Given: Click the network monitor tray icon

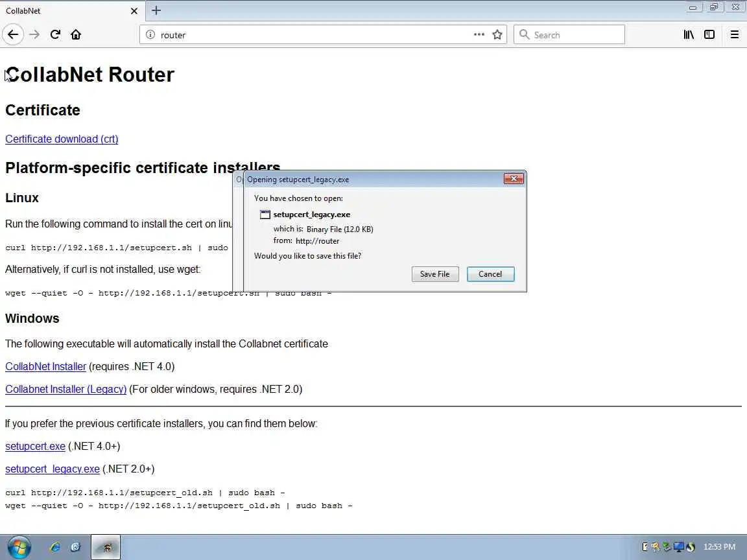Looking at the screenshot, I should 679,547.
